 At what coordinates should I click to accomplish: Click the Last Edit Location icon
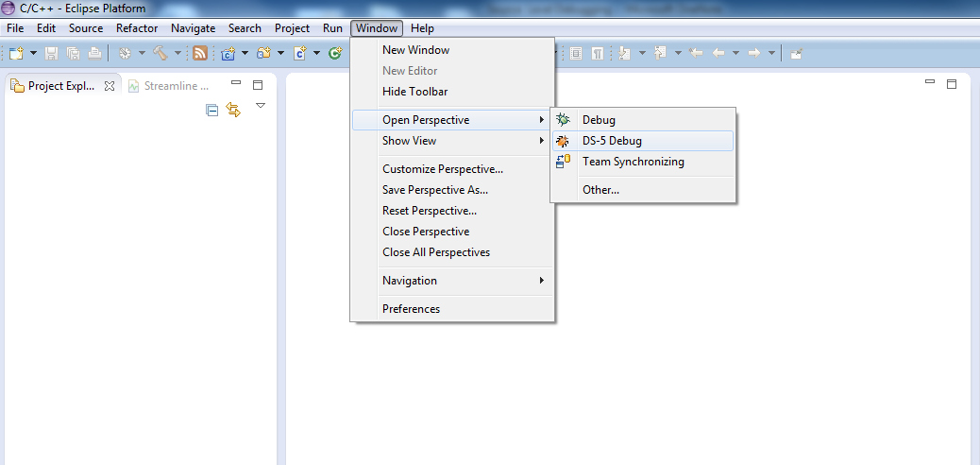[696, 53]
